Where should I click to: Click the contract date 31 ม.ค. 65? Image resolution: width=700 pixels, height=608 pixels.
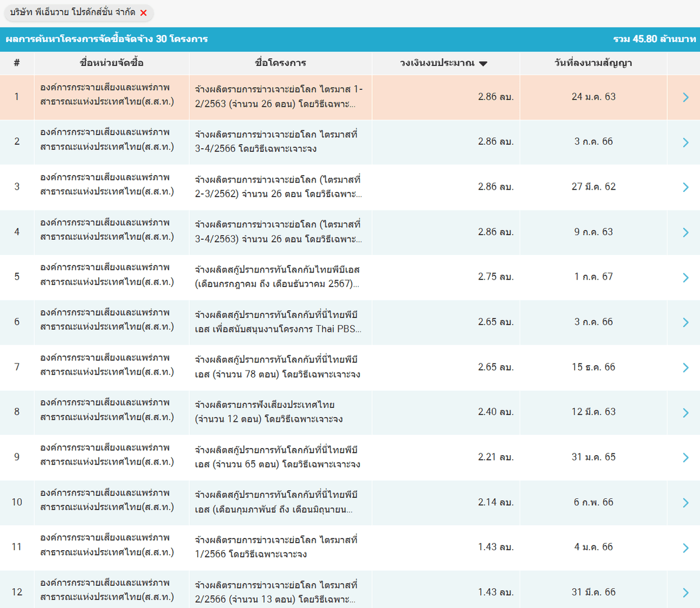click(594, 457)
